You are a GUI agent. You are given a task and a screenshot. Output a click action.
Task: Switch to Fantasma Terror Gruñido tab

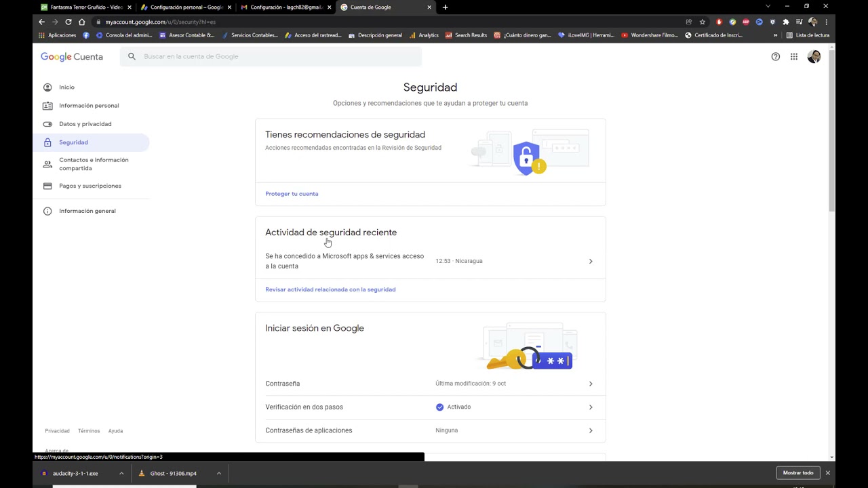point(86,7)
